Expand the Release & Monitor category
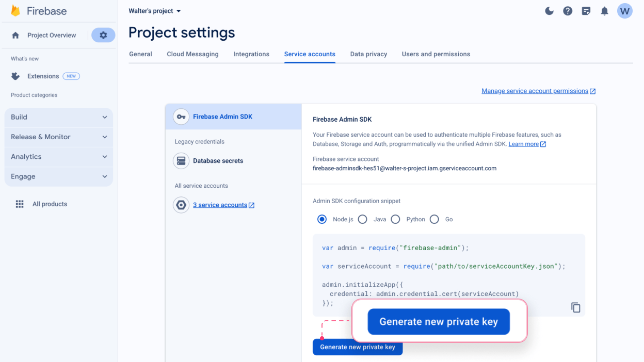The image size is (644, 362). point(59,137)
